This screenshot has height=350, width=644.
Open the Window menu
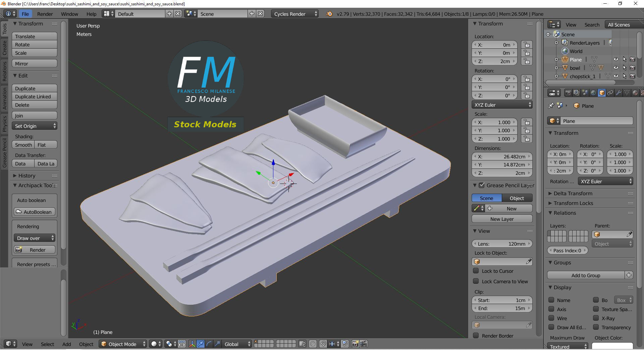[69, 14]
